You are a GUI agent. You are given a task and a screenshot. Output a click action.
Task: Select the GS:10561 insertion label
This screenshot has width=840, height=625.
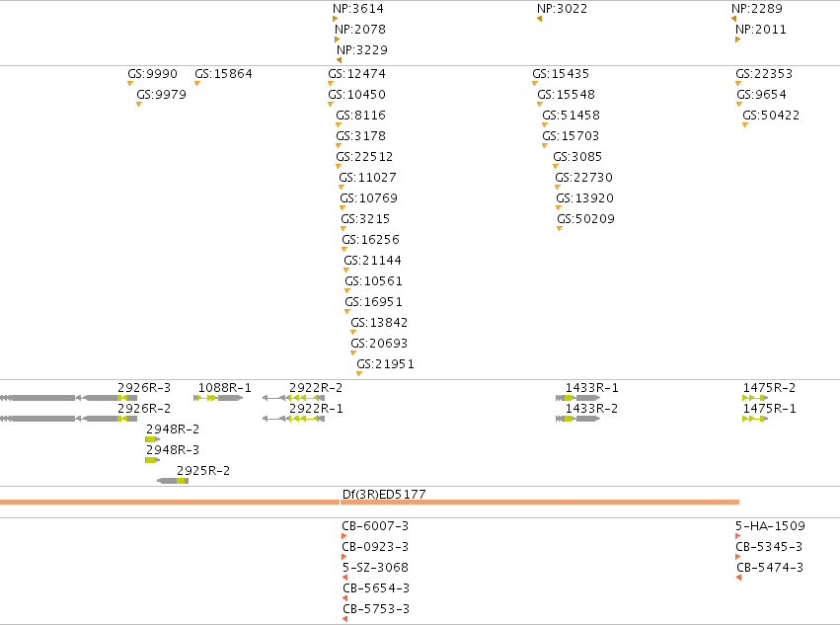pyautogui.click(x=373, y=281)
